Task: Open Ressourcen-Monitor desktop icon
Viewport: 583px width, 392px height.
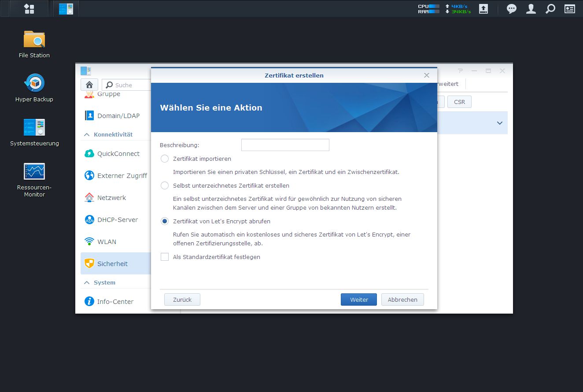Action: (34, 180)
